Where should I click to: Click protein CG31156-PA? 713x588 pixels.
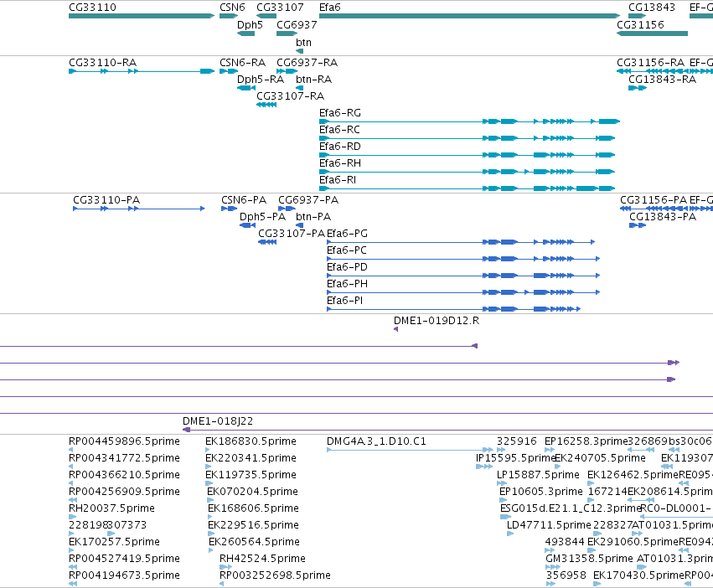(654, 209)
